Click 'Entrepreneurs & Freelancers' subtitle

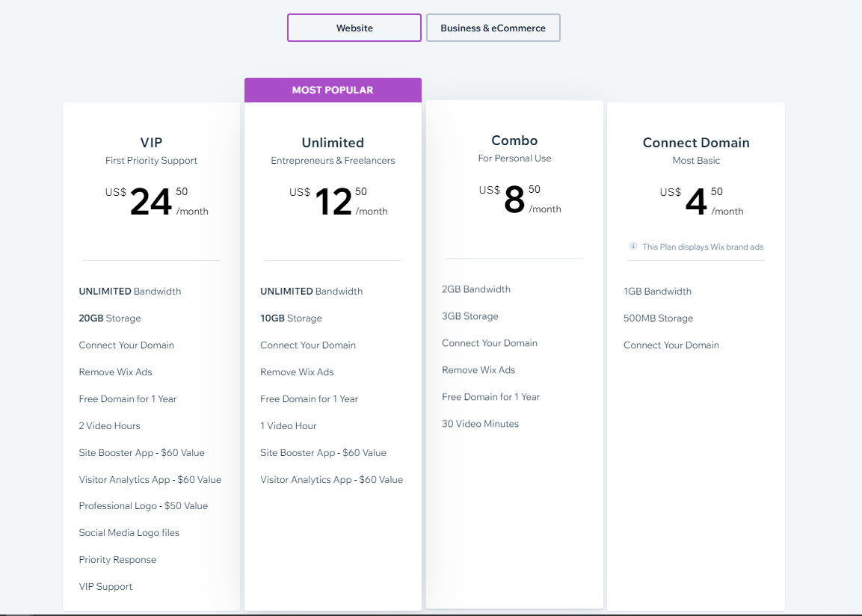(333, 161)
